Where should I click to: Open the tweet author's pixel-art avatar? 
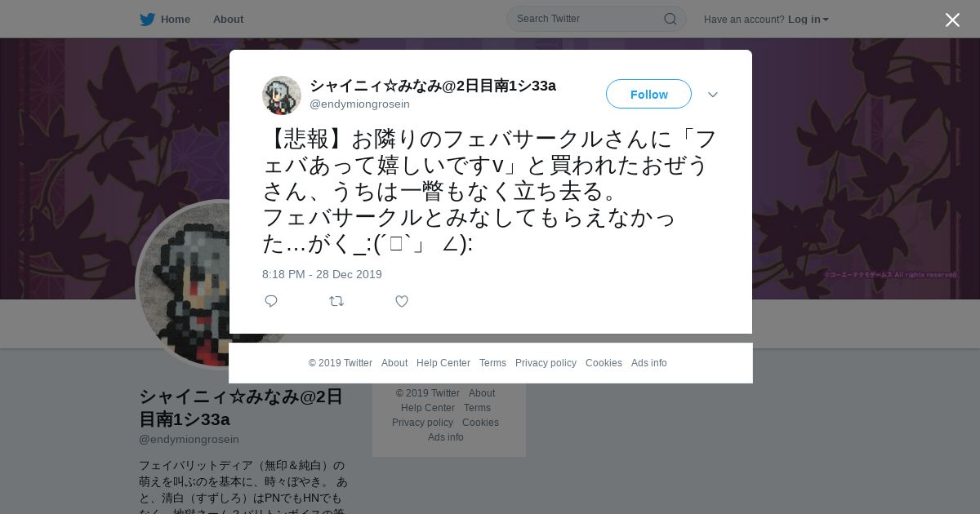point(282,95)
